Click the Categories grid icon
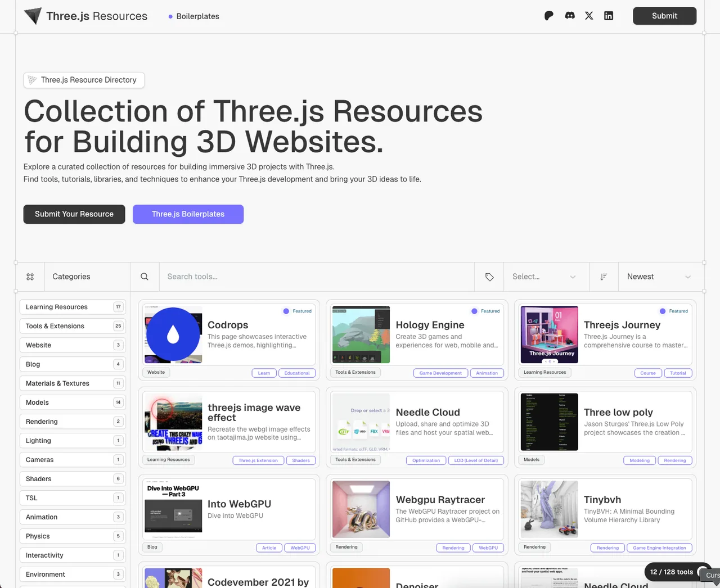Image resolution: width=720 pixels, height=588 pixels. click(x=30, y=277)
